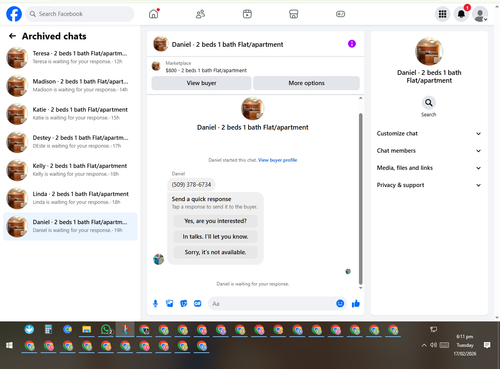Click the listing photo in right details panel
The width and height of the screenshot is (500, 369).
click(x=429, y=51)
